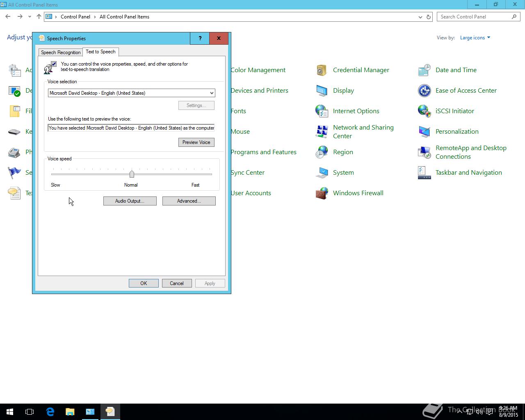The height and width of the screenshot is (420, 525).
Task: Click the Text to Speech control panel icon at left edge
Action: 14,193
